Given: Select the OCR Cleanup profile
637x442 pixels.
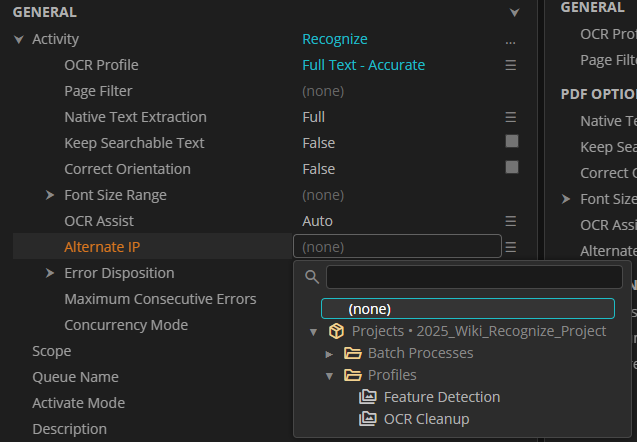Looking at the screenshot, I should pos(426,419).
